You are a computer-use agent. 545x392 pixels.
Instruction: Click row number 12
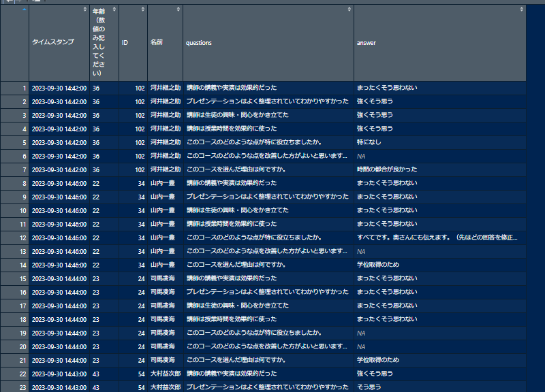pos(23,238)
